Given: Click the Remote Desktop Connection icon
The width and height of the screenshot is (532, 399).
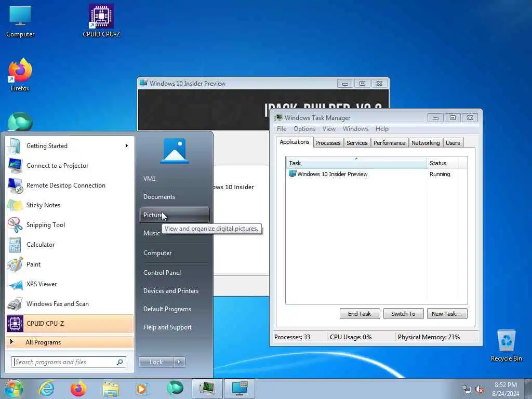Looking at the screenshot, I should [15, 185].
